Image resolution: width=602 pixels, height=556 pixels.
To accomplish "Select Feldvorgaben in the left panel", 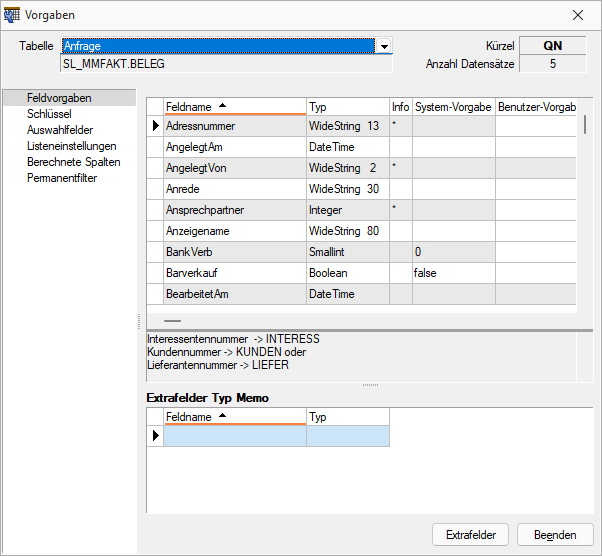I will coord(60,98).
